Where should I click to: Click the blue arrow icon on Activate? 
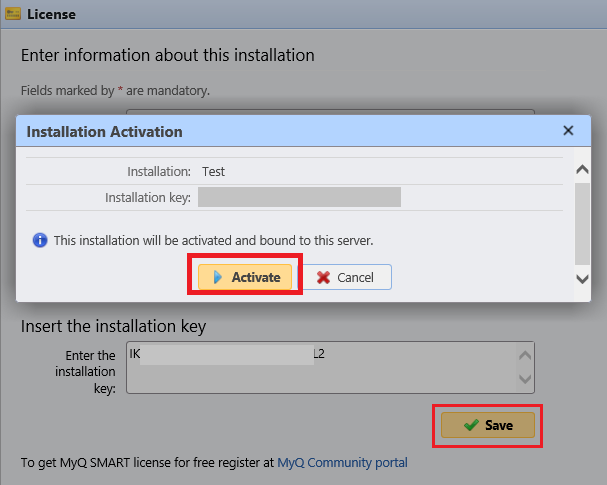tap(217, 277)
